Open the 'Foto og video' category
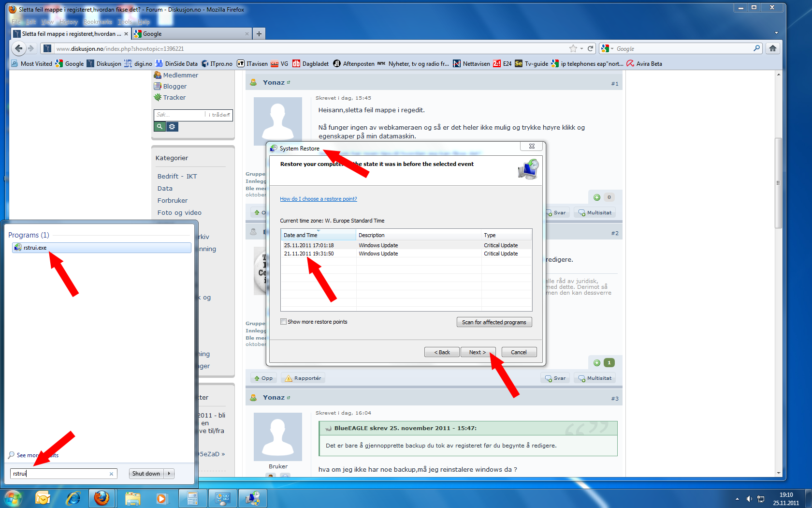This screenshot has width=812, height=508. click(x=179, y=212)
